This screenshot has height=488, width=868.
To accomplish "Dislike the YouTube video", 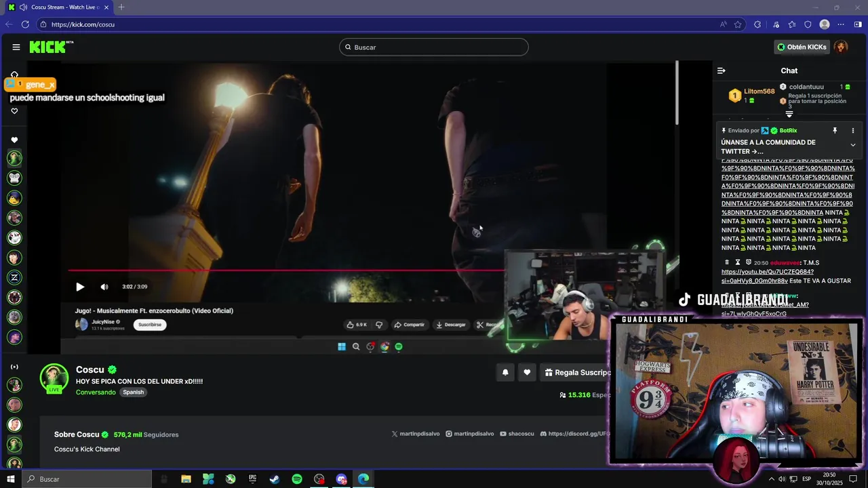I will click(x=379, y=325).
